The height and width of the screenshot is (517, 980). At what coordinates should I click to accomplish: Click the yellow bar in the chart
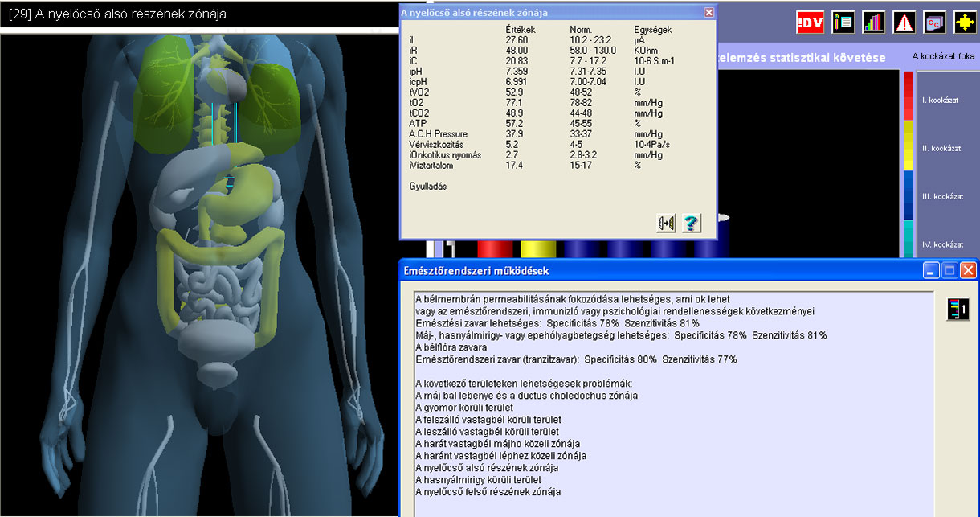coord(538,248)
